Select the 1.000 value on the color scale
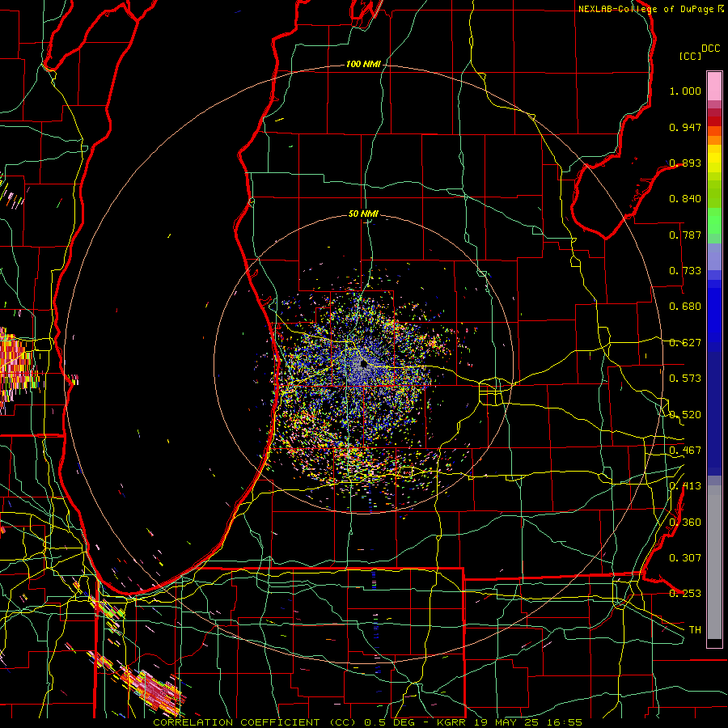728x728 pixels. (685, 91)
